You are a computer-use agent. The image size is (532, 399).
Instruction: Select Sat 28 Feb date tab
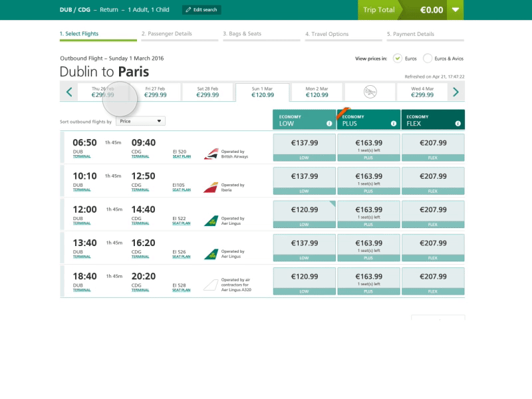(x=207, y=92)
